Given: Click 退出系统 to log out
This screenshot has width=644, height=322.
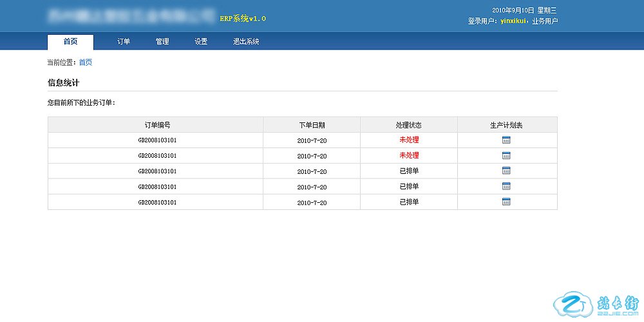Looking at the screenshot, I should [x=246, y=42].
